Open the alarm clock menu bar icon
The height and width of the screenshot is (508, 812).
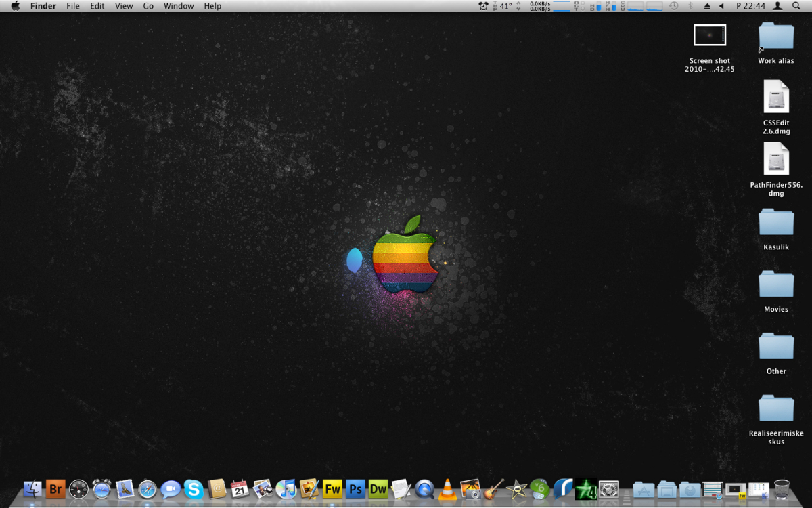pos(483,6)
